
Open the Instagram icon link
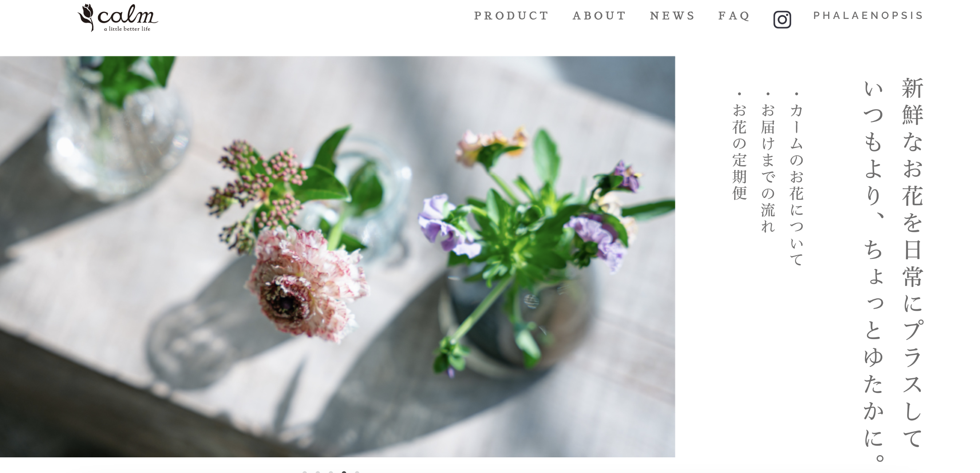click(x=782, y=19)
